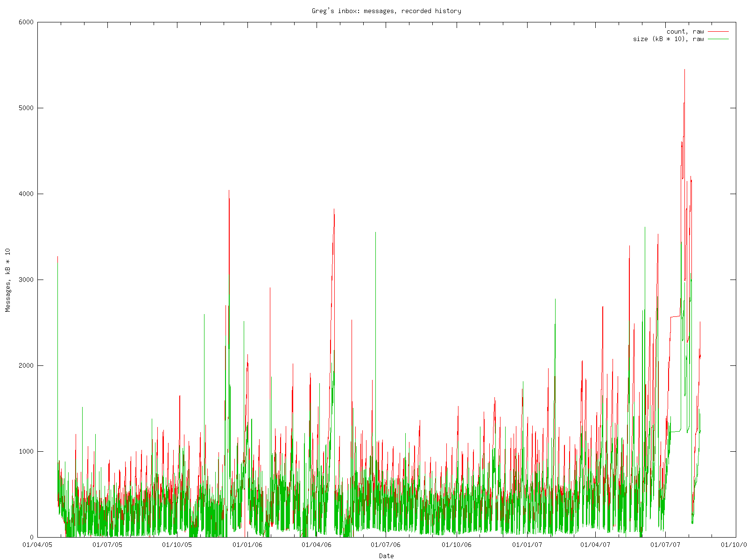Click the x-axis date 01/07/06
Viewport: 747px width, 560px height.
pos(386,545)
